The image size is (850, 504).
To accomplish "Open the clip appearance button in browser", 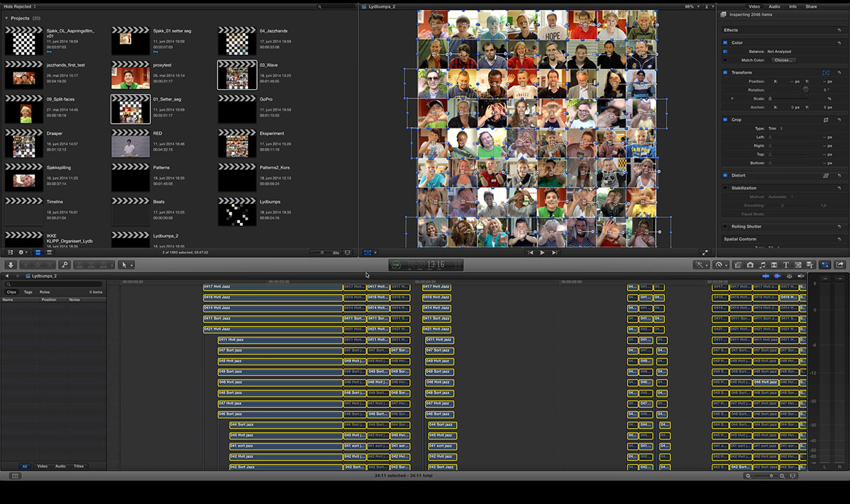I will [347, 253].
